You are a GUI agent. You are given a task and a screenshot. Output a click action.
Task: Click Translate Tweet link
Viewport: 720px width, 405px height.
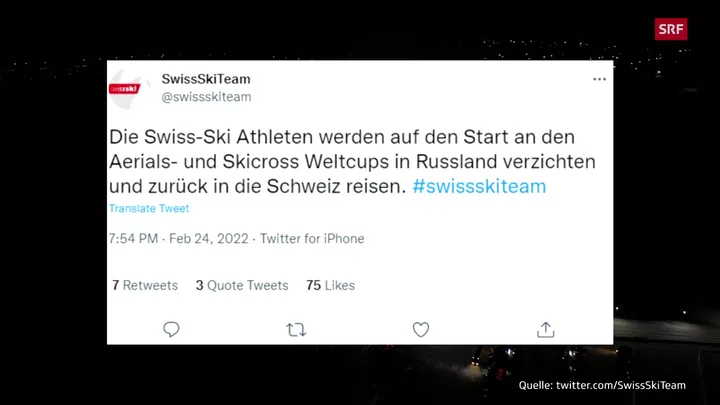149,208
